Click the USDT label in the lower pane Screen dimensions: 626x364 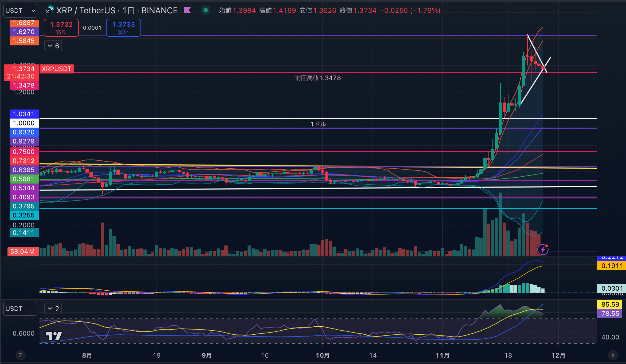point(20,309)
